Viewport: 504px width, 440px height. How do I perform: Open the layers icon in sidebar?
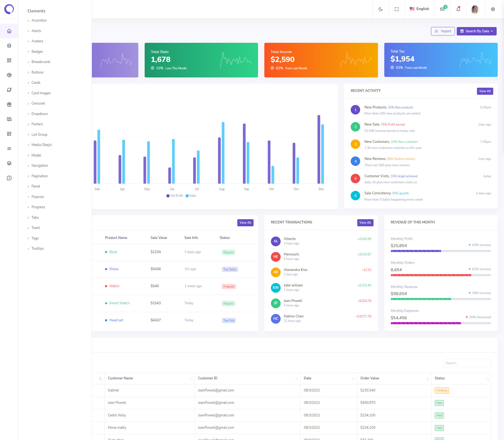[x=9, y=163]
